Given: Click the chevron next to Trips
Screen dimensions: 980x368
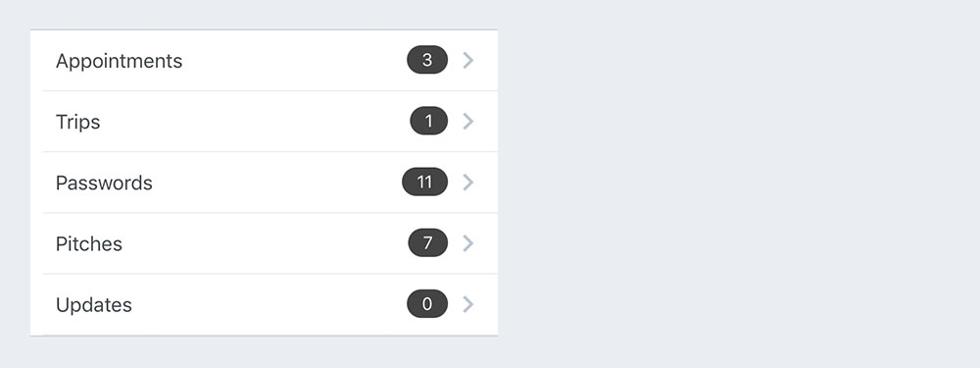Looking at the screenshot, I should (x=468, y=121).
